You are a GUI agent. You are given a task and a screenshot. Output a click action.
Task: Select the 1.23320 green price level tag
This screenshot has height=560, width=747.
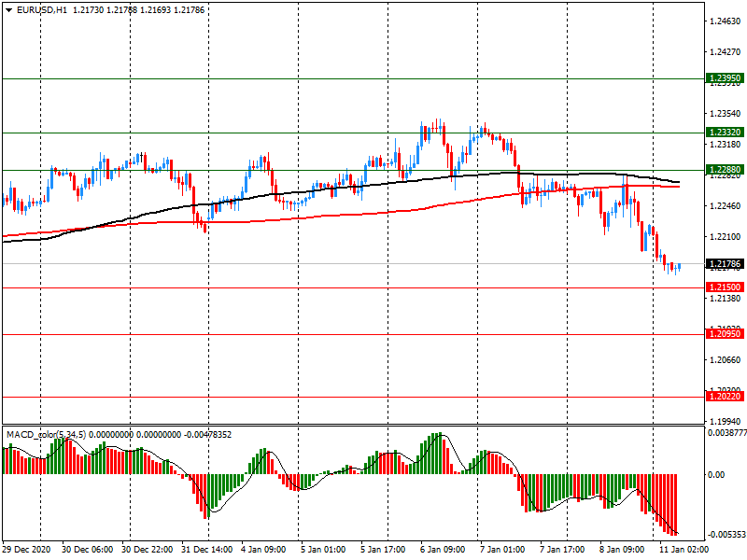724,133
